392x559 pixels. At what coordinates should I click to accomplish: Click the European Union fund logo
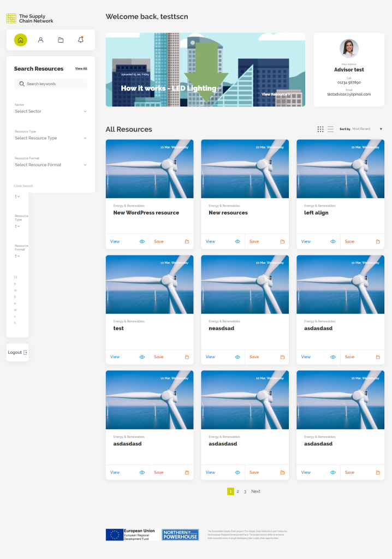coord(131,535)
